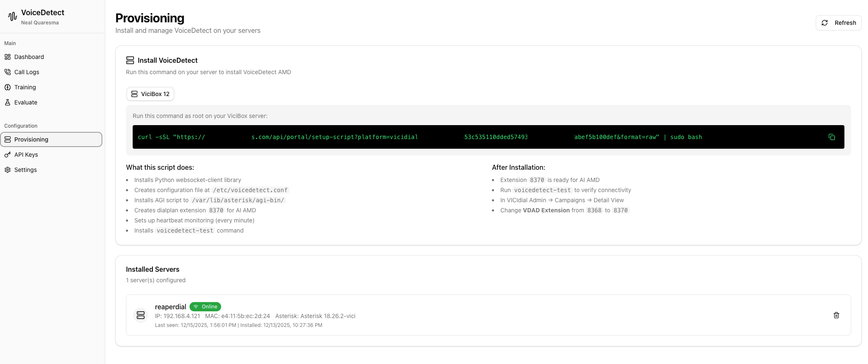Click the Settings gear icon
The height and width of the screenshot is (364, 868).
8,170
